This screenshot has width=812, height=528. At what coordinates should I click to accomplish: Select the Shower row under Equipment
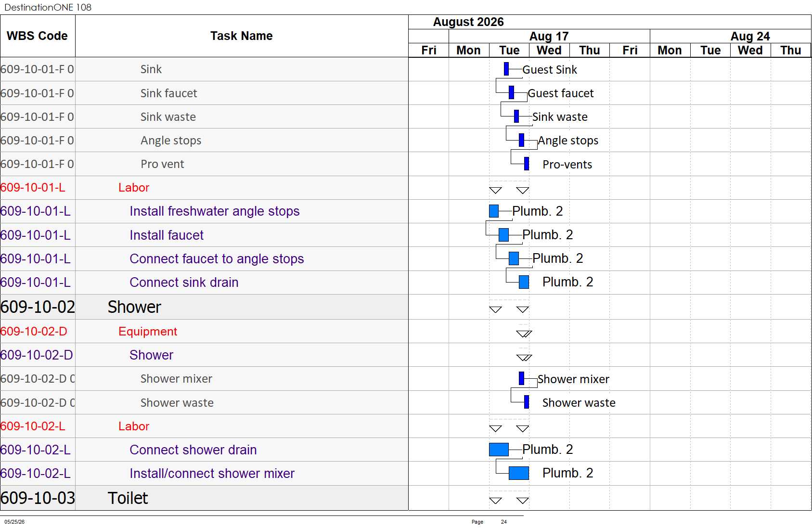click(204, 355)
